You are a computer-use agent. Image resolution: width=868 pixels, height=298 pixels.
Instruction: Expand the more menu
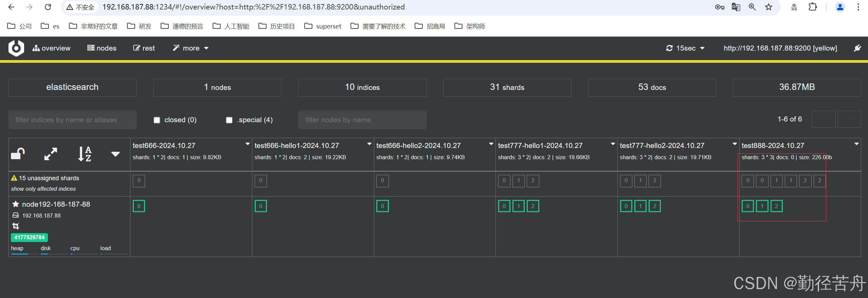pos(191,48)
